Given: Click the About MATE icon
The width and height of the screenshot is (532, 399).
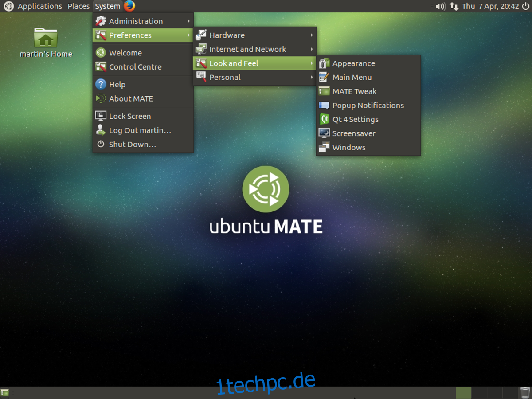Looking at the screenshot, I should 101,98.
